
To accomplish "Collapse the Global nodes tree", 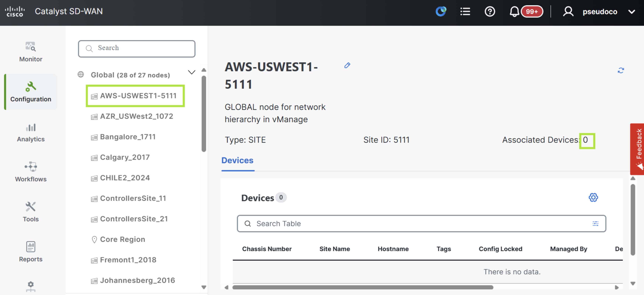I will point(191,72).
